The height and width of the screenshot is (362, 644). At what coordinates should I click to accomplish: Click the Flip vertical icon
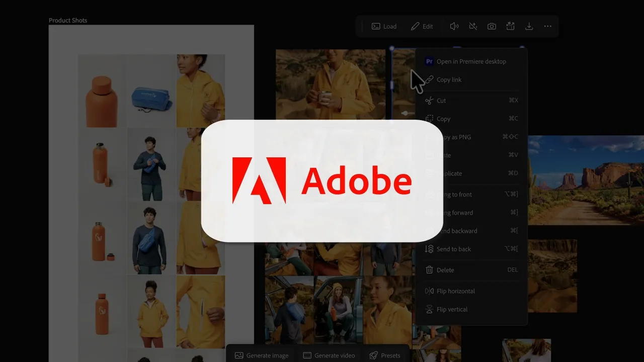(429, 309)
